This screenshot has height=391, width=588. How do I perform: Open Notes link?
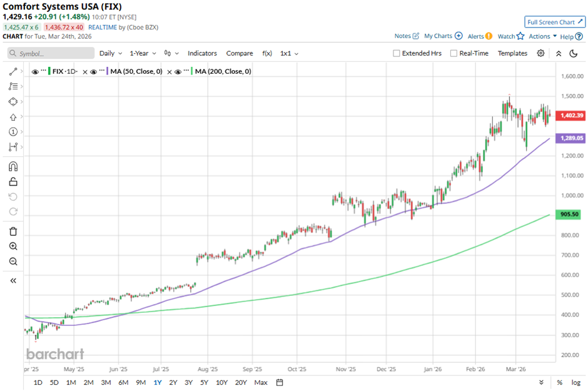(407, 36)
